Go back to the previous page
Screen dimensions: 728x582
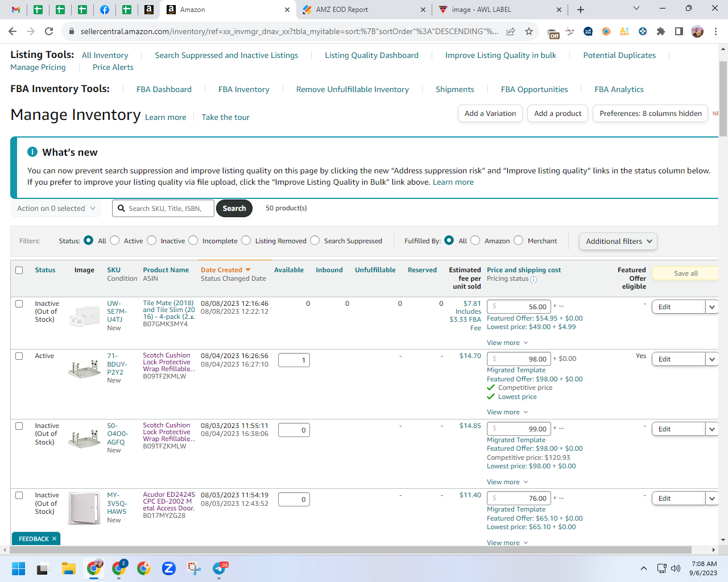tap(13, 31)
